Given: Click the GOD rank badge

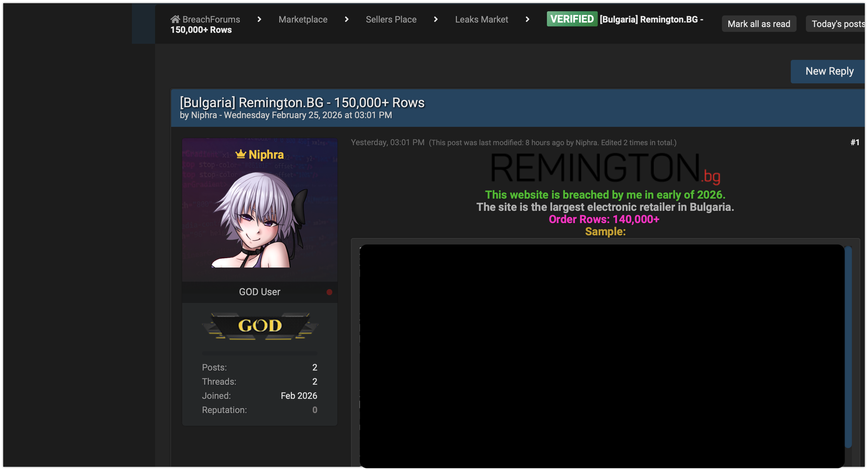Looking at the screenshot, I should (259, 326).
